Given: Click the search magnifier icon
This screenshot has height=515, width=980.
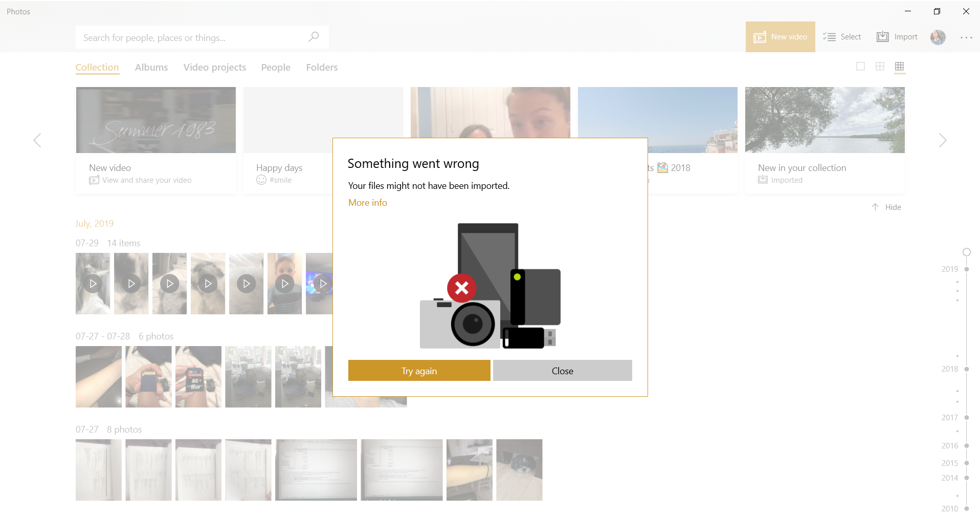Looking at the screenshot, I should 314,37.
